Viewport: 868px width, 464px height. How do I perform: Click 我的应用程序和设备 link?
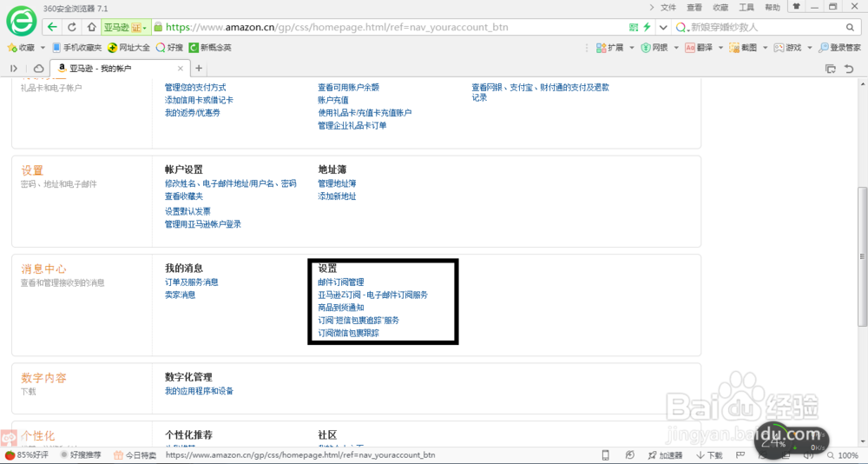200,391
